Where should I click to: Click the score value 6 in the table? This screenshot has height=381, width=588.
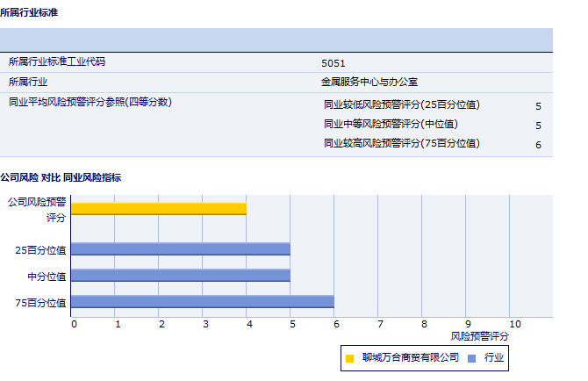click(x=538, y=145)
